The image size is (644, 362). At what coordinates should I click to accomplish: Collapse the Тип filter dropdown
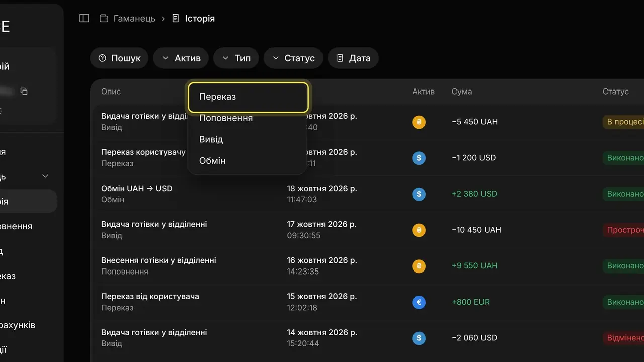(x=236, y=58)
